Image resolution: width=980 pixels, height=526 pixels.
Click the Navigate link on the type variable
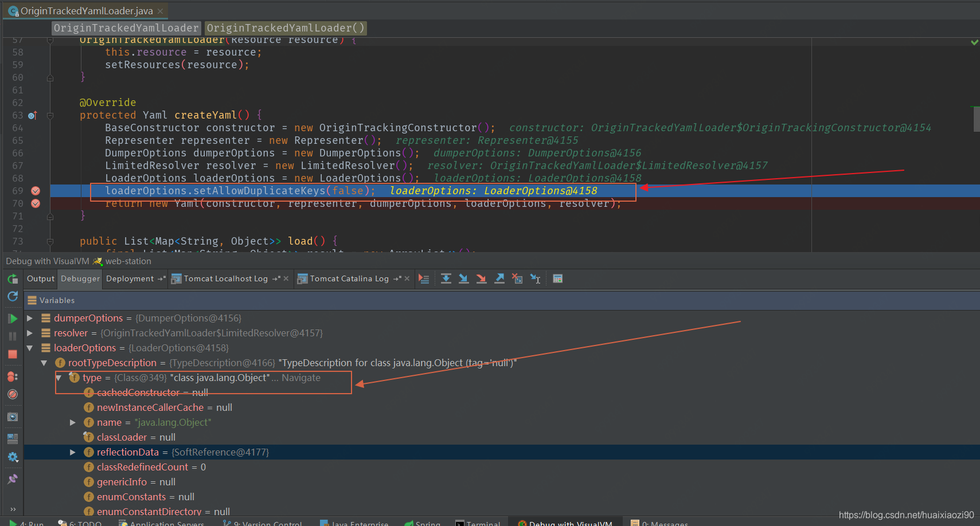(303, 378)
